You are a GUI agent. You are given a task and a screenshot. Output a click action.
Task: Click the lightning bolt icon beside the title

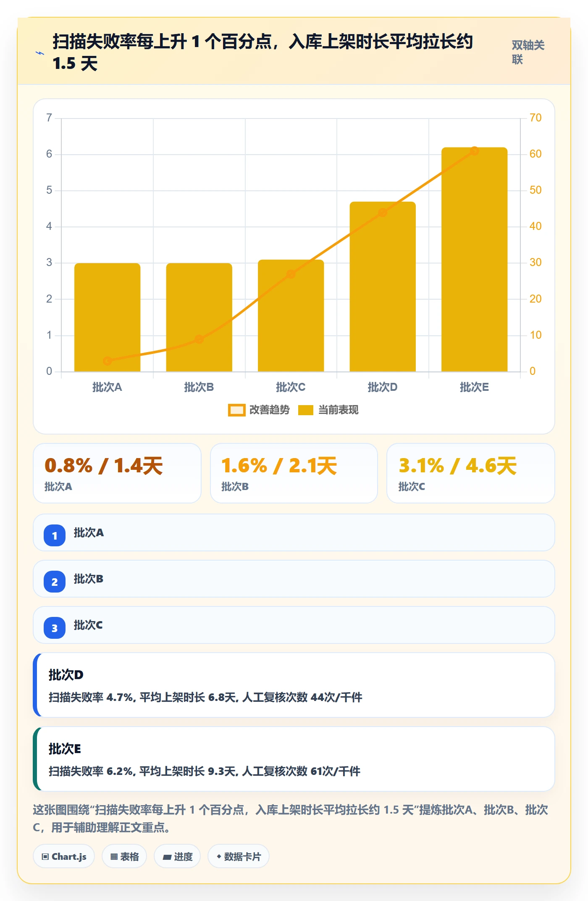coord(39,53)
